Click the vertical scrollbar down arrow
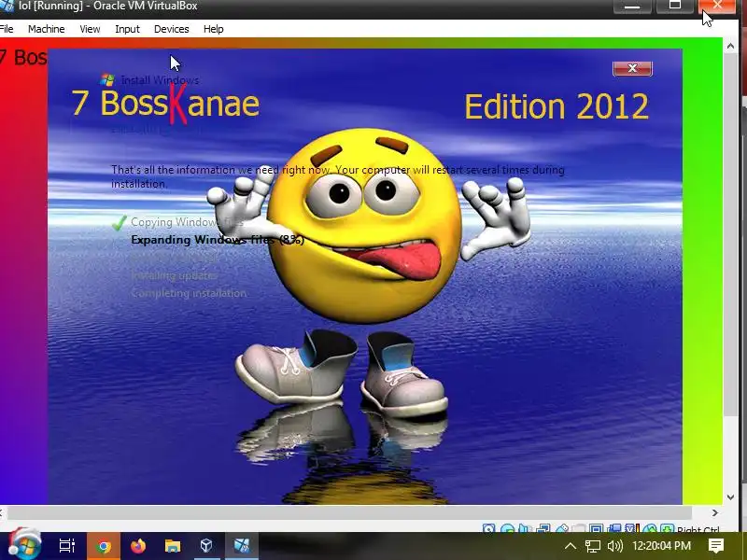 (x=730, y=497)
